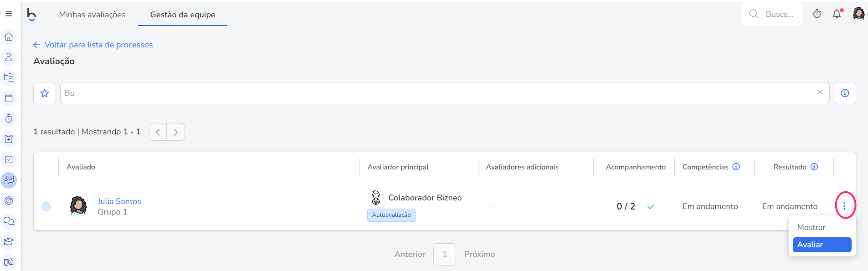This screenshot has width=868, height=271.
Task: Choose Avaliar from the context menu
Action: (x=822, y=245)
